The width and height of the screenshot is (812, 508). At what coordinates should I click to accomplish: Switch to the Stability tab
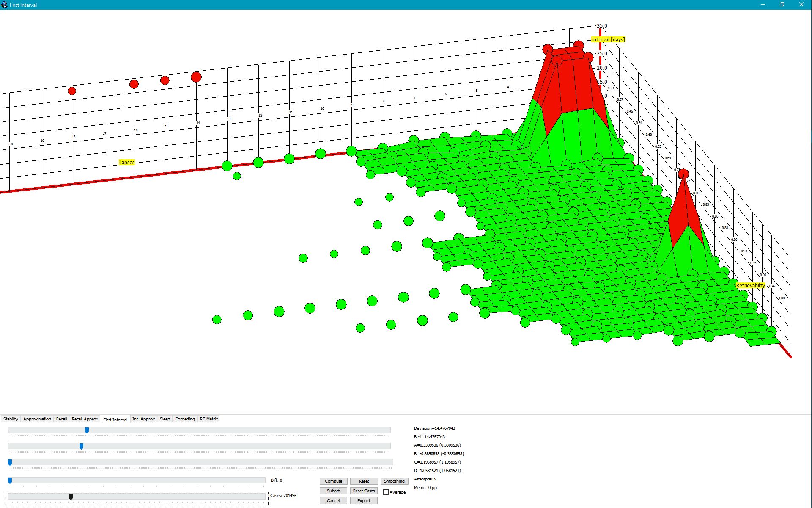[11, 419]
